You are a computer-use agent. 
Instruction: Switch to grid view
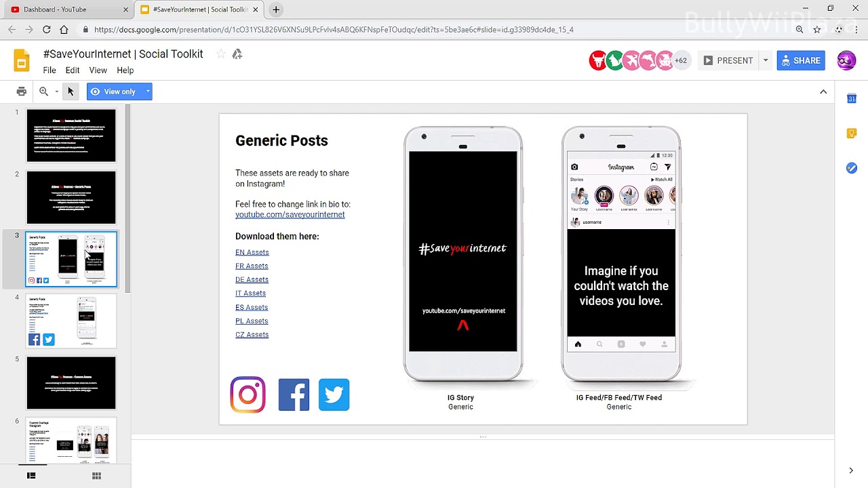96,476
